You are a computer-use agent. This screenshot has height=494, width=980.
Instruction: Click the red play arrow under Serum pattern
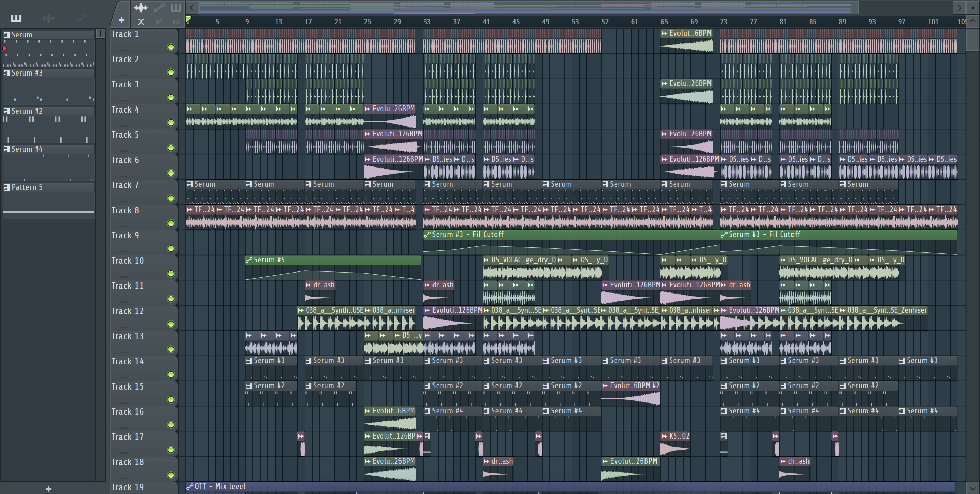coord(4,48)
